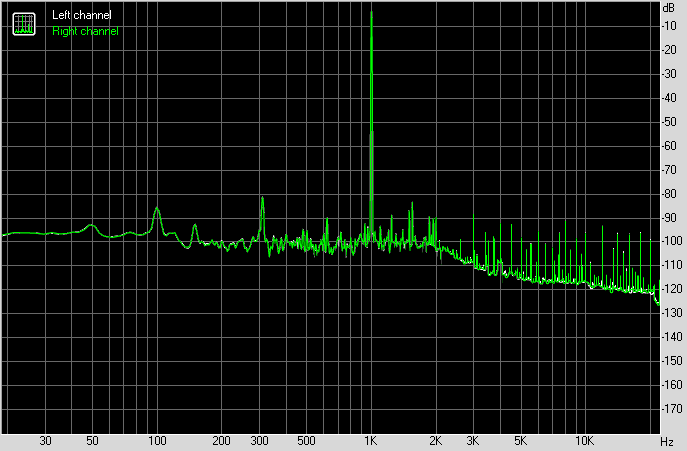
Task: Click the 50 frequency axis label
Action: click(92, 440)
